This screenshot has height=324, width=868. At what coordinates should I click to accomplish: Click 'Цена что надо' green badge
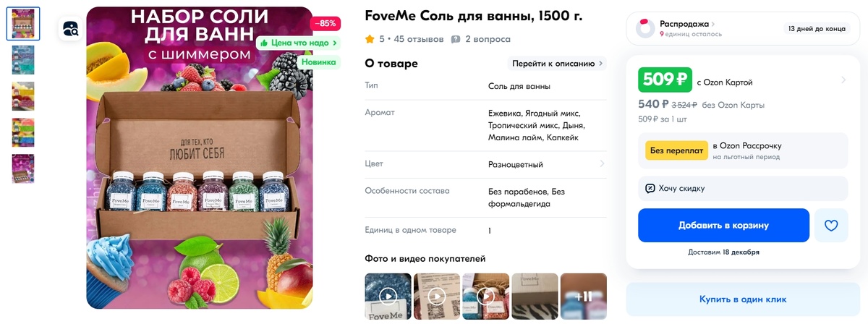(x=298, y=43)
